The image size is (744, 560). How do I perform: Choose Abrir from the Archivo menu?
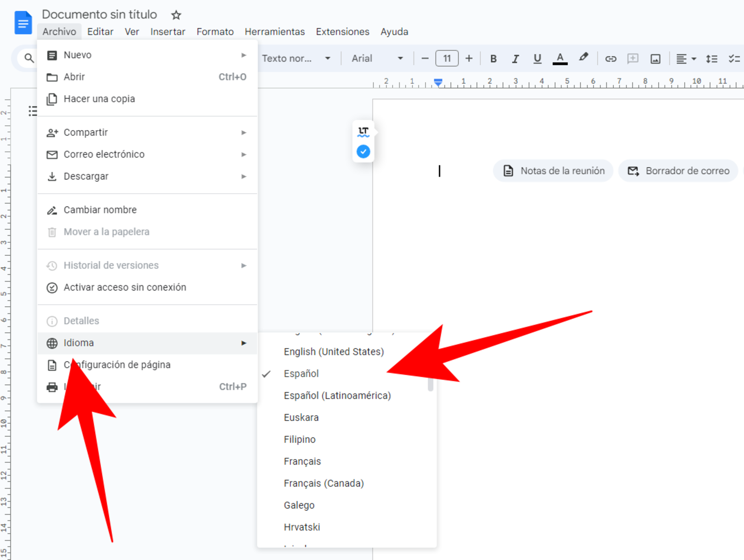147,77
